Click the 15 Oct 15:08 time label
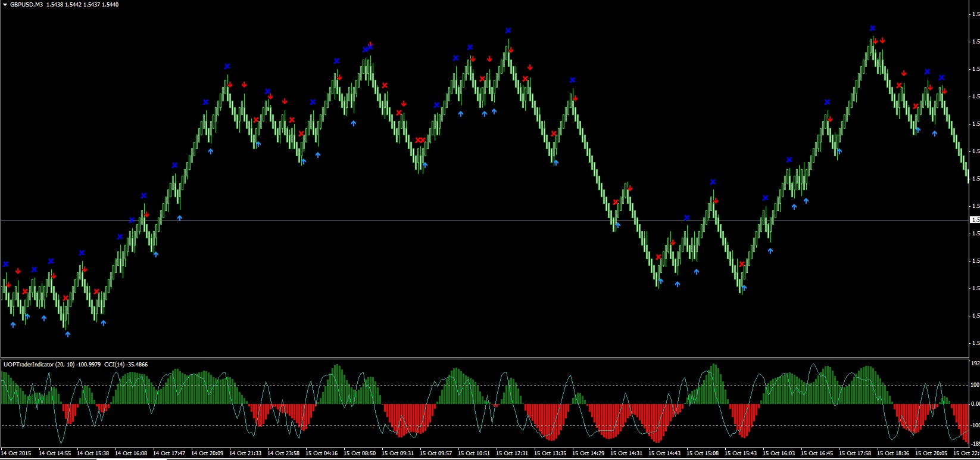 [x=703, y=453]
